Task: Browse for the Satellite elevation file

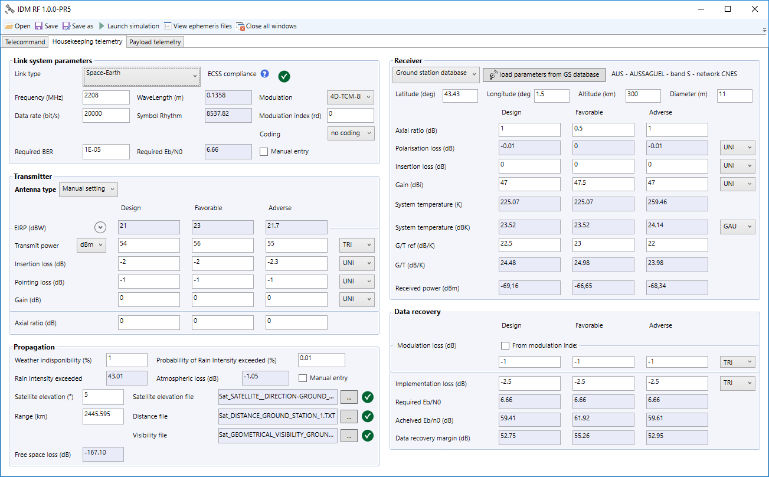Action: (x=348, y=397)
